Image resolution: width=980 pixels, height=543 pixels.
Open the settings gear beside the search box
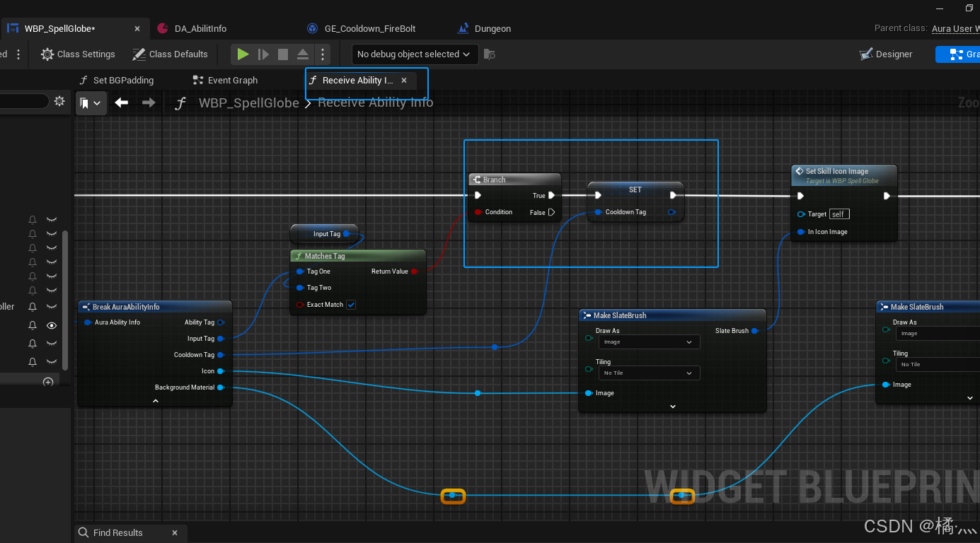(59, 101)
